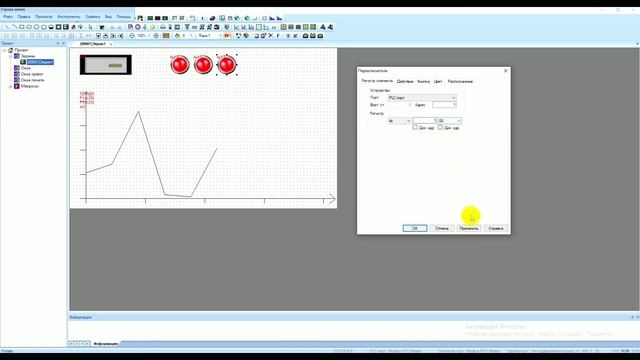The image size is (640, 360).
Task: Pin the Проект panel
Action: click(x=58, y=43)
